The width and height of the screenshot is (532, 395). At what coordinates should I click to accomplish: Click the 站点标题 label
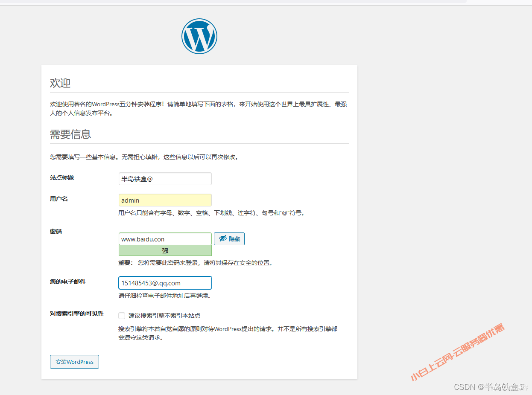tap(62, 177)
